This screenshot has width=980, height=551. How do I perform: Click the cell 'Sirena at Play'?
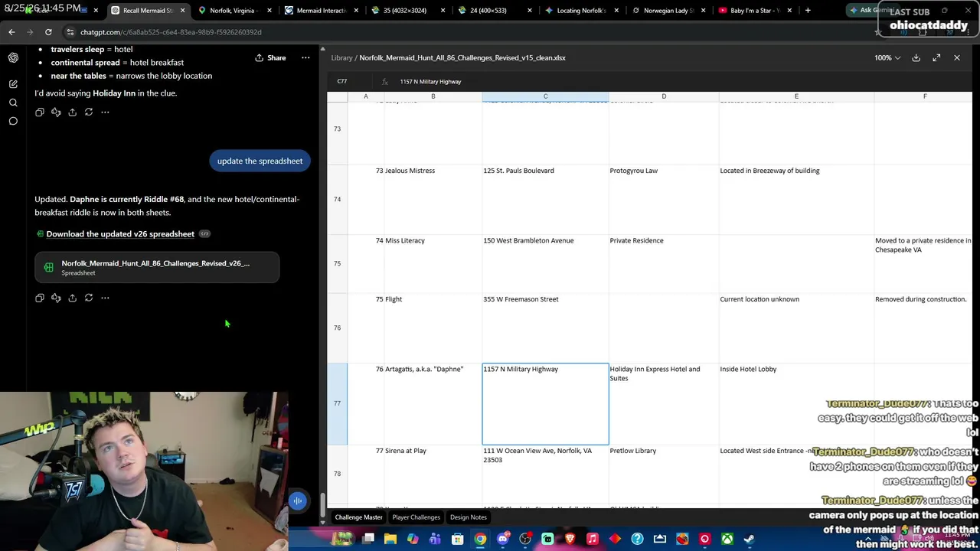(433, 473)
